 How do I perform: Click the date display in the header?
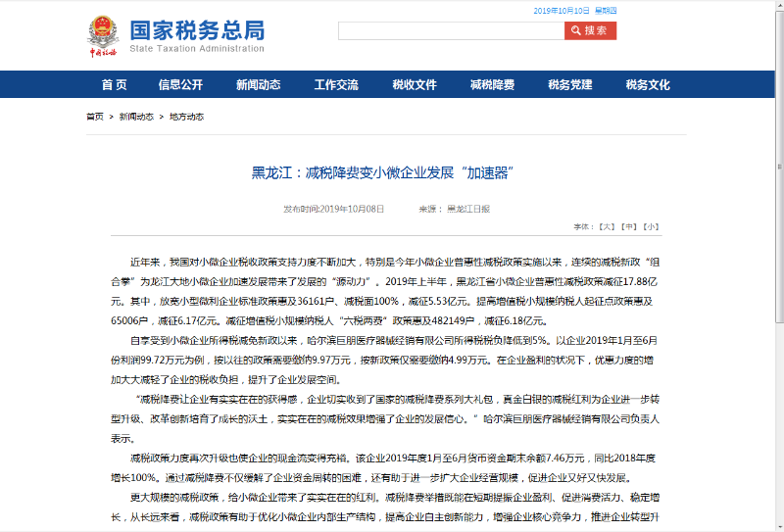(x=562, y=10)
